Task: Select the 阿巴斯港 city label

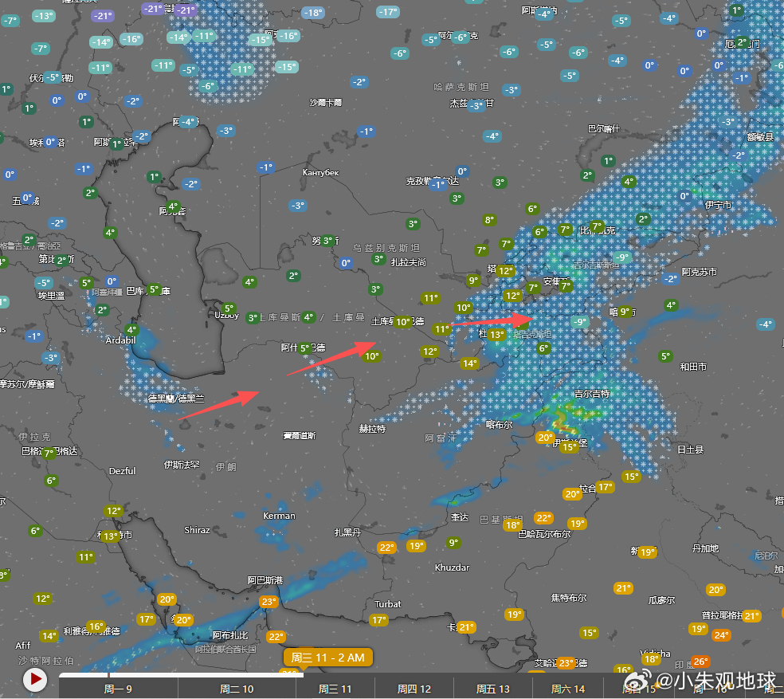Action: click(265, 580)
